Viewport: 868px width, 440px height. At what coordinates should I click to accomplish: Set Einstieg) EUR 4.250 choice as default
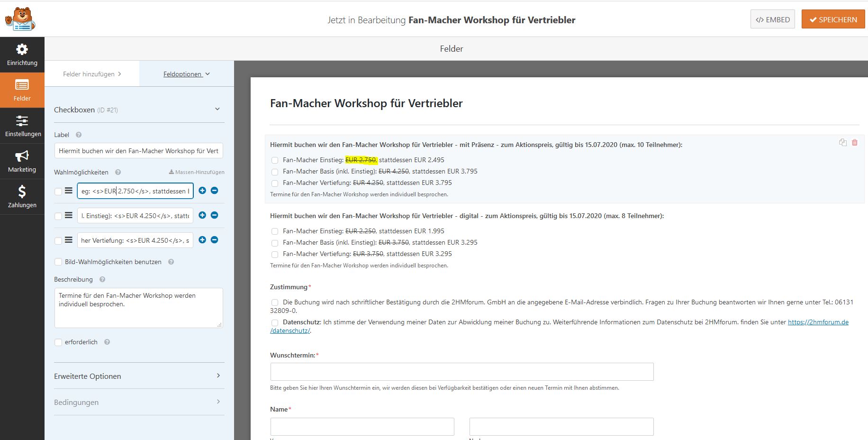tap(58, 216)
